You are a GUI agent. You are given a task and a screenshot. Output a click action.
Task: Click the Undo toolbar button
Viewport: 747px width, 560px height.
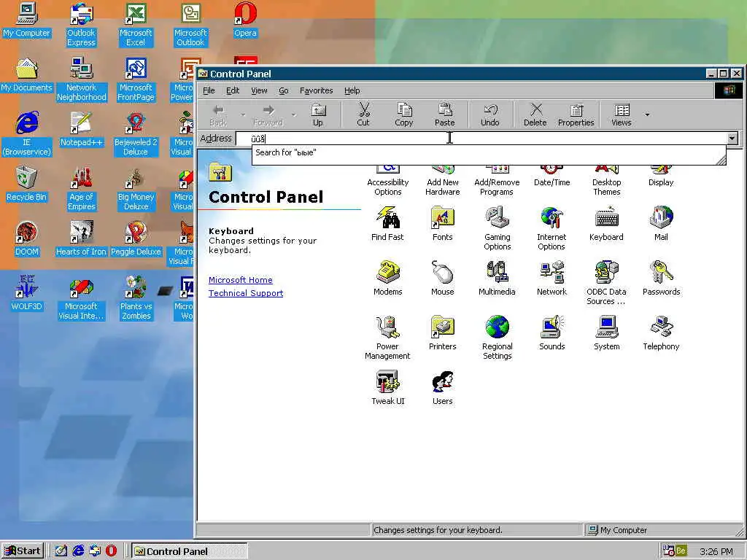click(x=489, y=115)
